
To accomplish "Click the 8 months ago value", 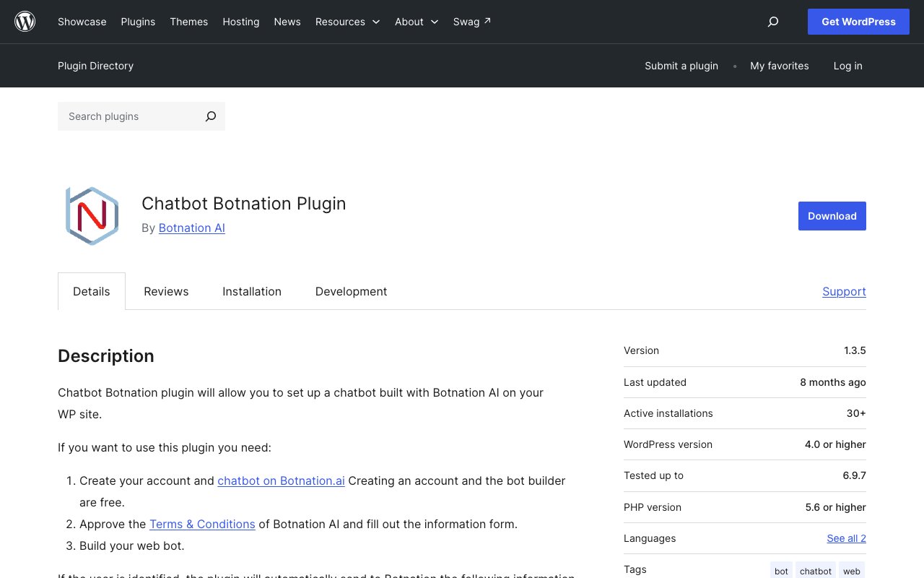I will point(833,382).
